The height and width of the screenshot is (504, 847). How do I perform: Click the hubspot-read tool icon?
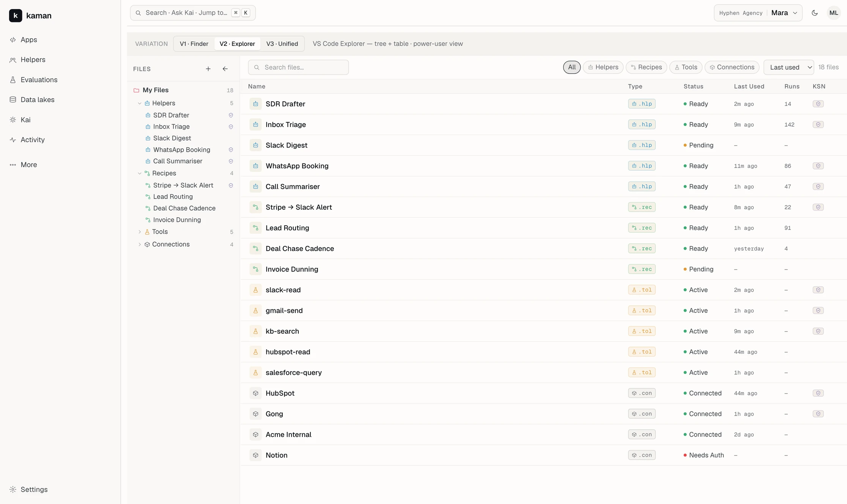coord(255,352)
